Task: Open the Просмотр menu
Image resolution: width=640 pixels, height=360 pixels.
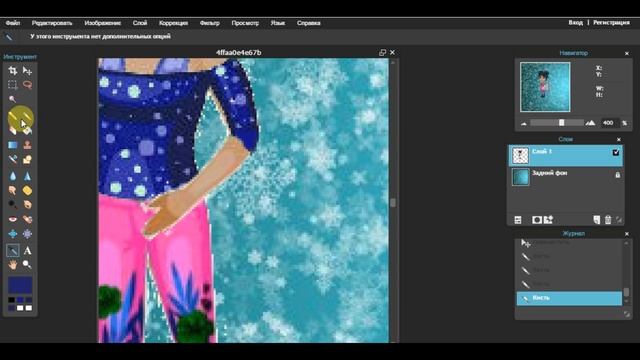Action: [245, 23]
